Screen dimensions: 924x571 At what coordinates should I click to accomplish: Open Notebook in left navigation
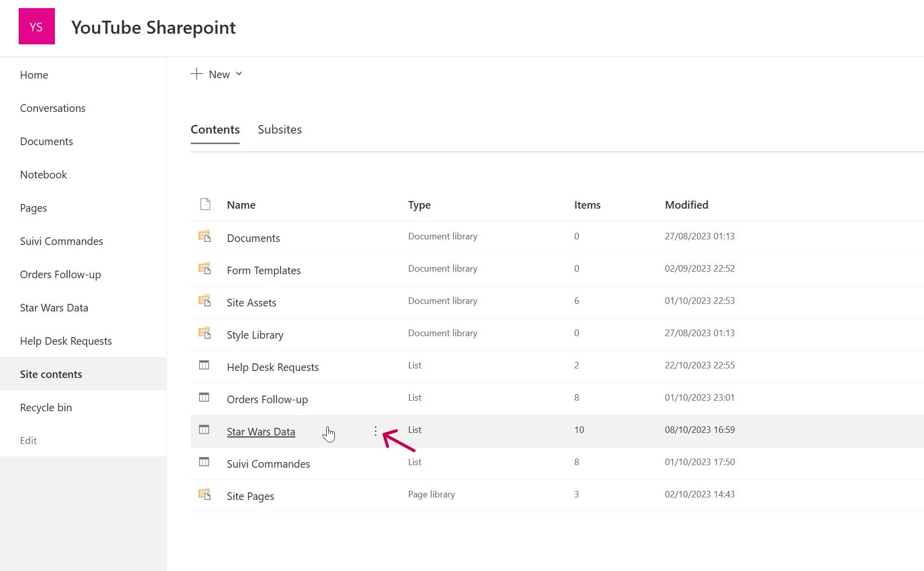coord(43,175)
